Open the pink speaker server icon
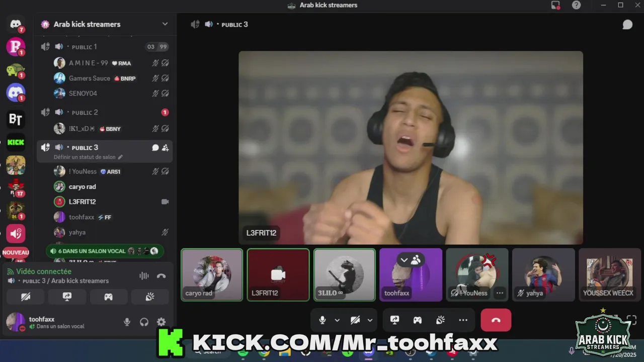The image size is (644, 362). [16, 234]
